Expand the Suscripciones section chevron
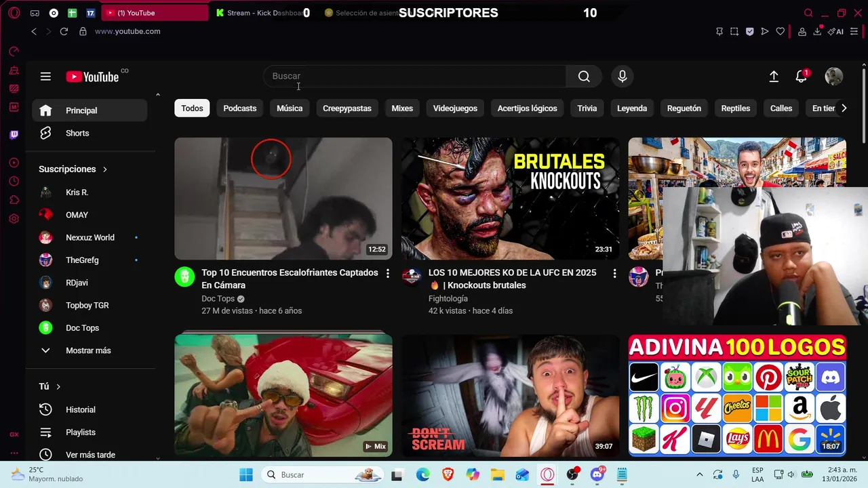This screenshot has width=868, height=488. [x=105, y=169]
